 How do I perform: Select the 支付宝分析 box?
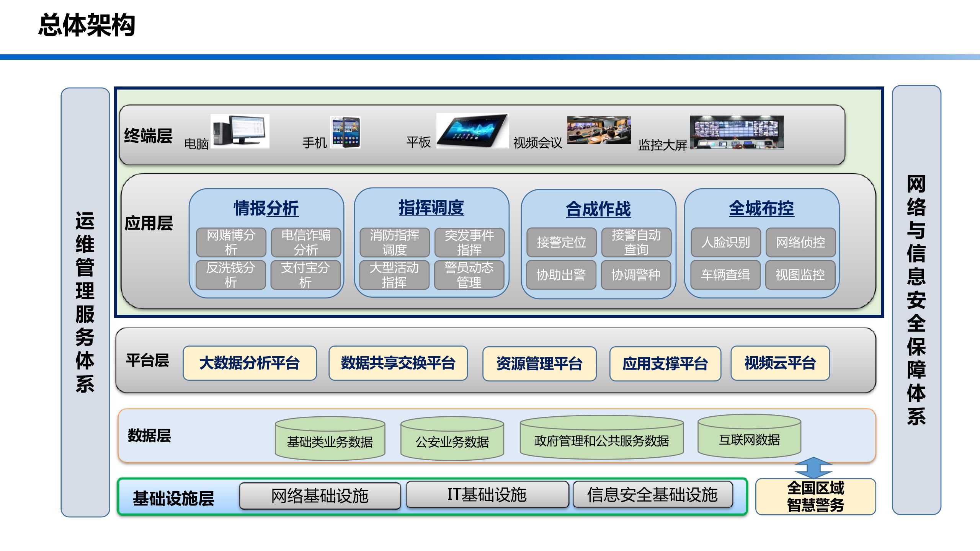click(x=305, y=275)
